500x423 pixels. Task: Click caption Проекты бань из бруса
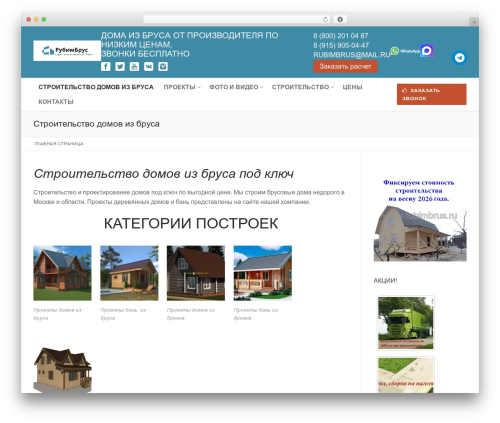pos(123,314)
